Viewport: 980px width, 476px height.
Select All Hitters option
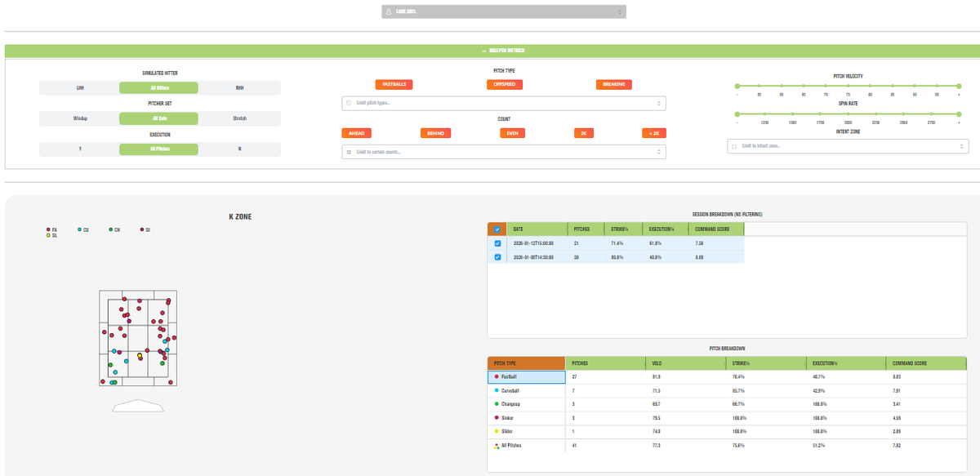pyautogui.click(x=158, y=87)
